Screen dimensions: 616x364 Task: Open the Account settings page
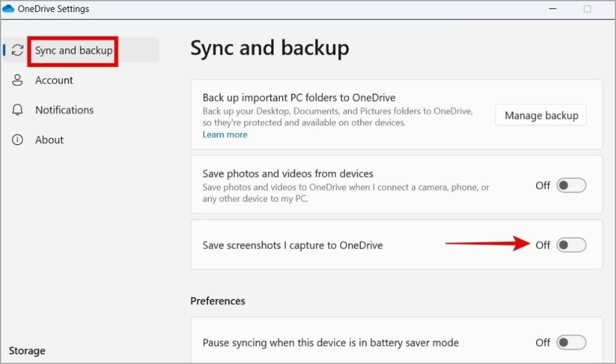click(x=54, y=80)
